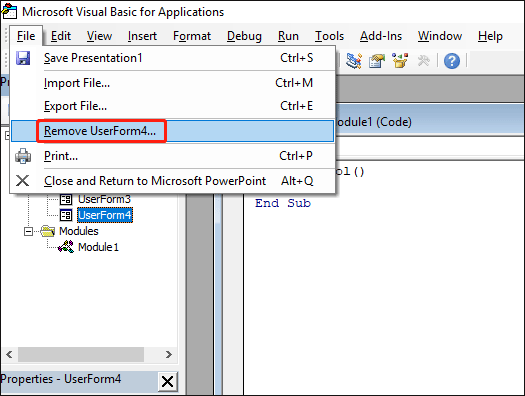Choose Save Presentation1 from File menu
Image resolution: width=525 pixels, height=396 pixels.
point(173,58)
